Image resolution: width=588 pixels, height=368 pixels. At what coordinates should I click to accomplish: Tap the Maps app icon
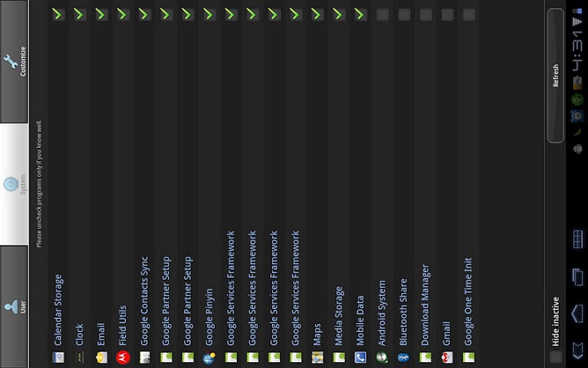coord(318,357)
